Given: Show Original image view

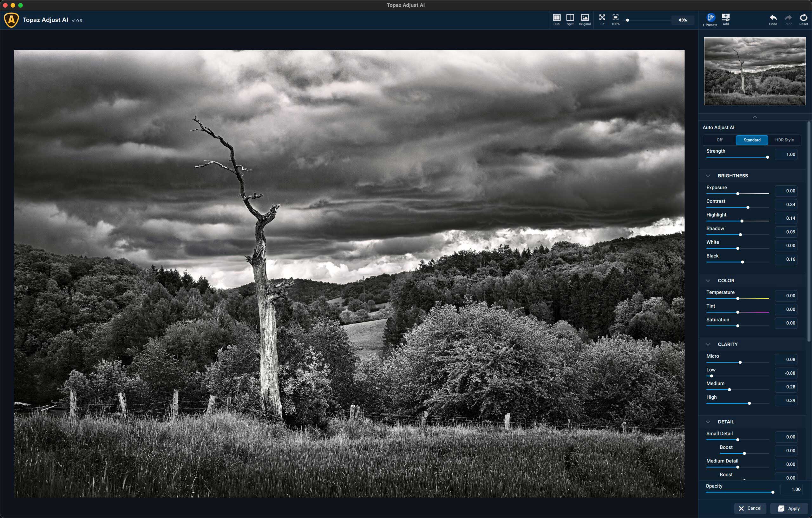Looking at the screenshot, I should [x=584, y=19].
